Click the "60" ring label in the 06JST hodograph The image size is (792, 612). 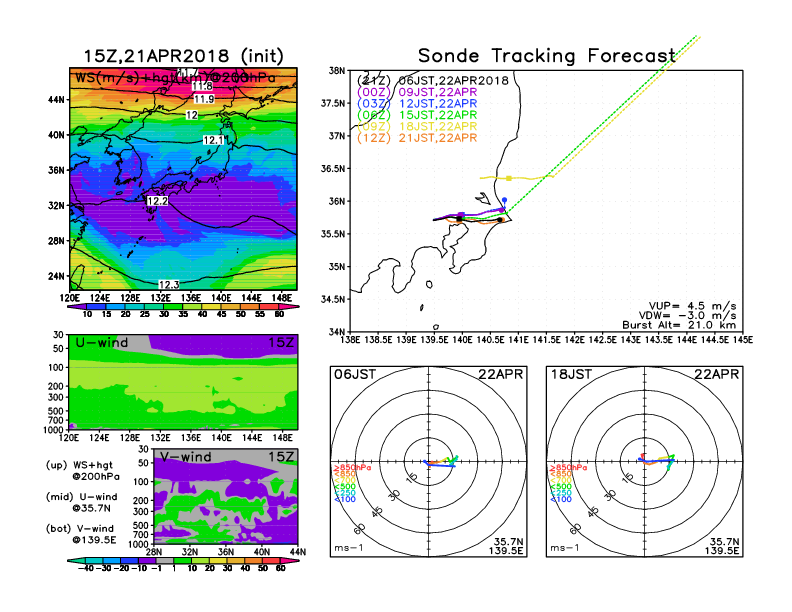coord(360,529)
